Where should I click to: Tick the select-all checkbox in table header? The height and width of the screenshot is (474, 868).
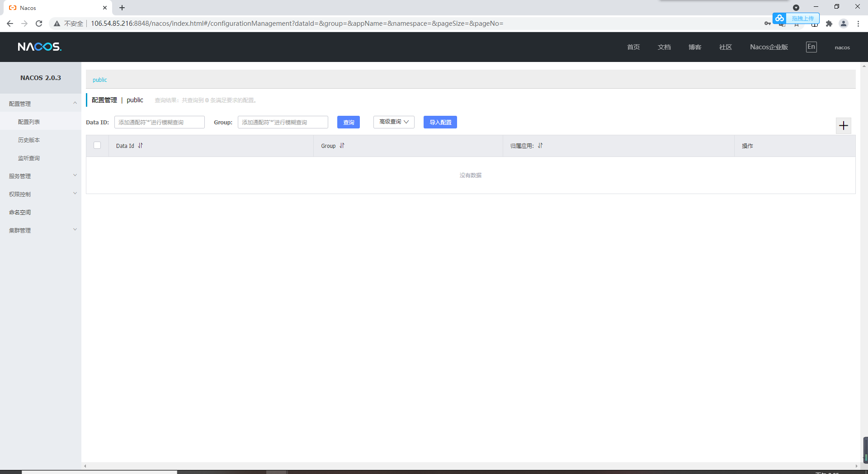[97, 145]
